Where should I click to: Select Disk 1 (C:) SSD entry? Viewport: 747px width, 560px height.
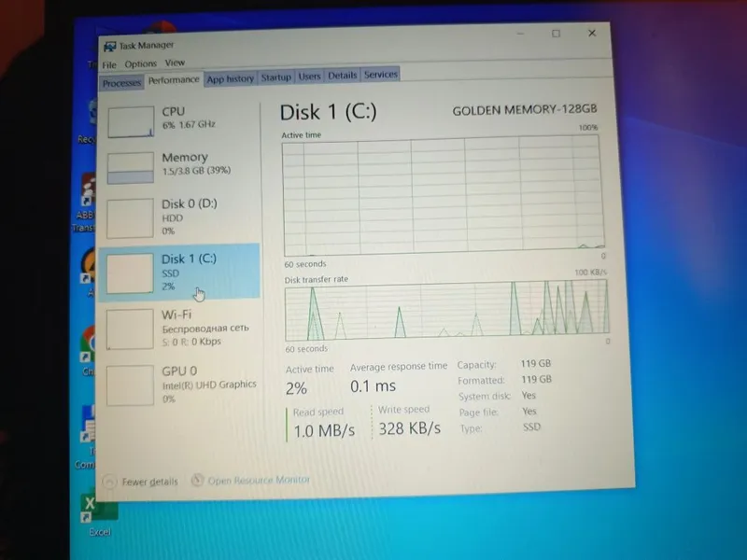(x=179, y=273)
